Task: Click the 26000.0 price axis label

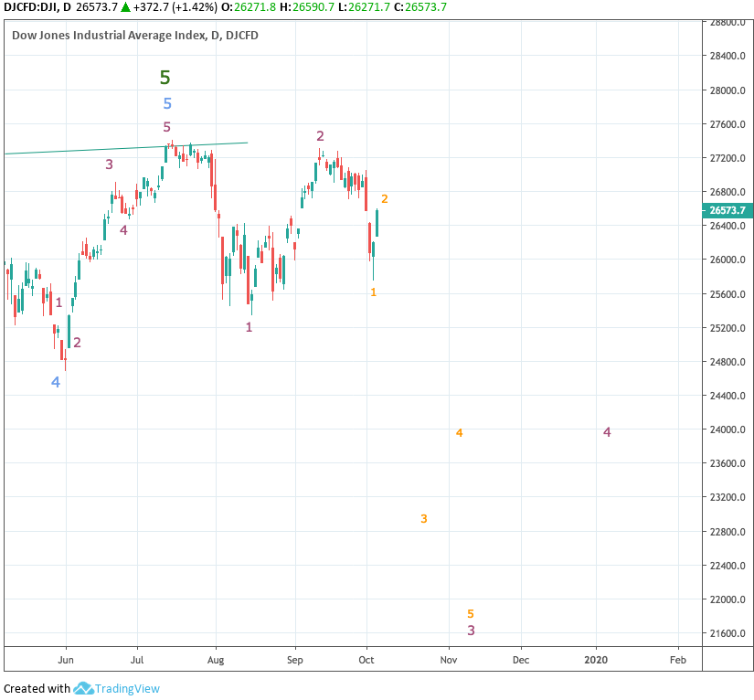Action: coord(728,260)
